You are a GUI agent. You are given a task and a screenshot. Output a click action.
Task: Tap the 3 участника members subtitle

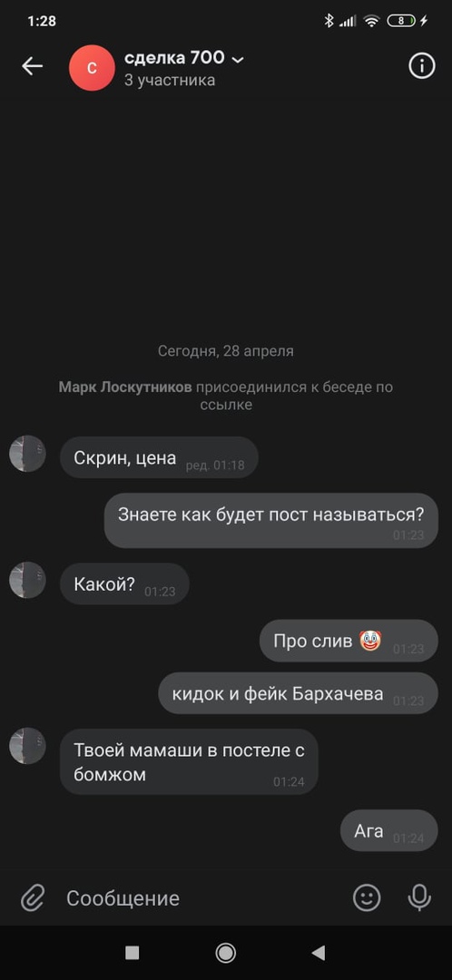tap(170, 80)
